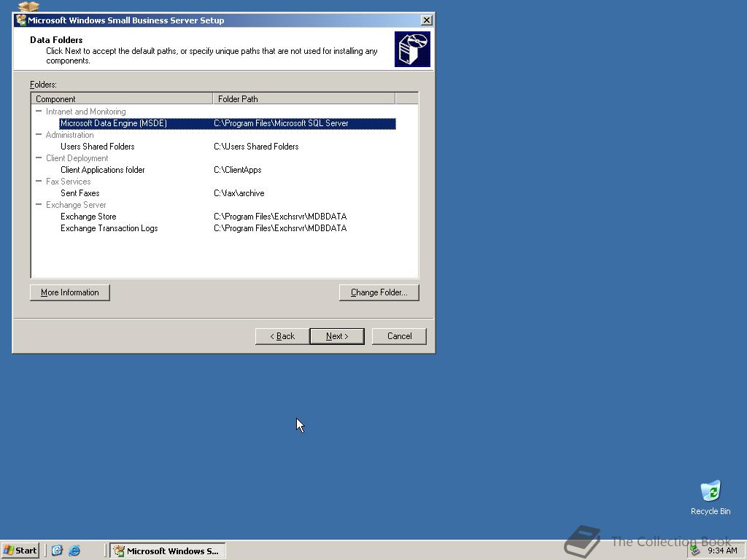The image size is (747, 560).
Task: Click the Exchange Server group label
Action: [76, 205]
